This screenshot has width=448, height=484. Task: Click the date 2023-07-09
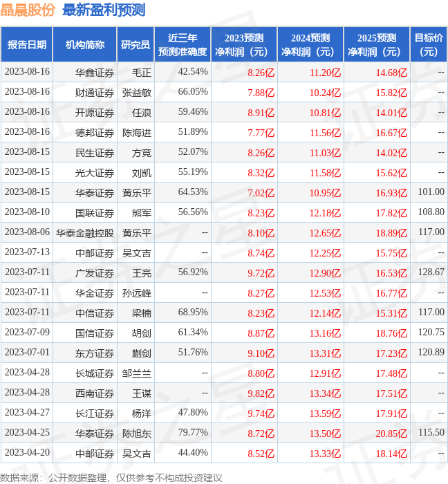pyautogui.click(x=27, y=332)
